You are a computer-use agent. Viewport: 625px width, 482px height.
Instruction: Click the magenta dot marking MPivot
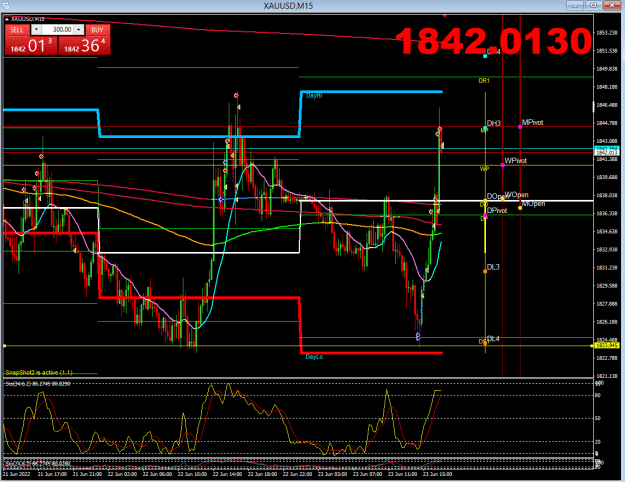click(x=520, y=127)
